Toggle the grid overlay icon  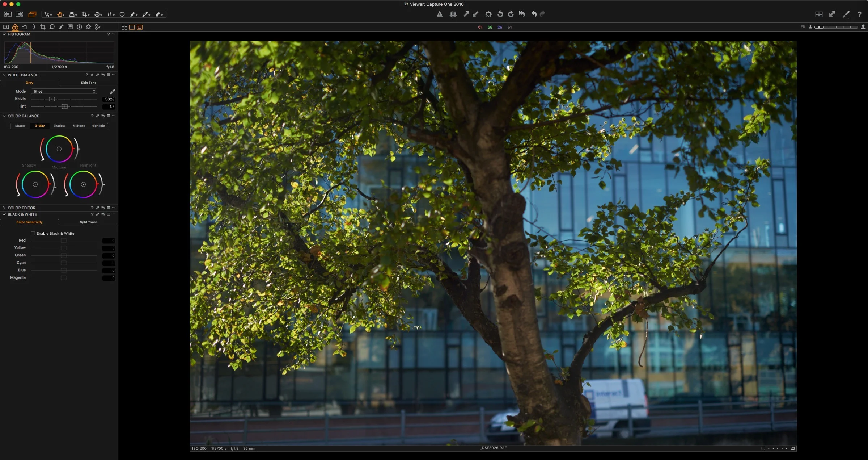tap(453, 14)
